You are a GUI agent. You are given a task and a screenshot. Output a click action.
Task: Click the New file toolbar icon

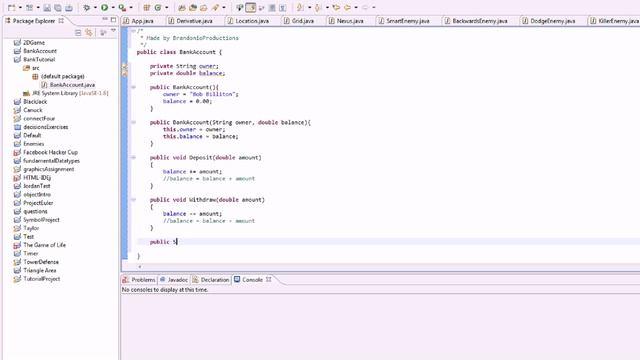pyautogui.click(x=11, y=7)
